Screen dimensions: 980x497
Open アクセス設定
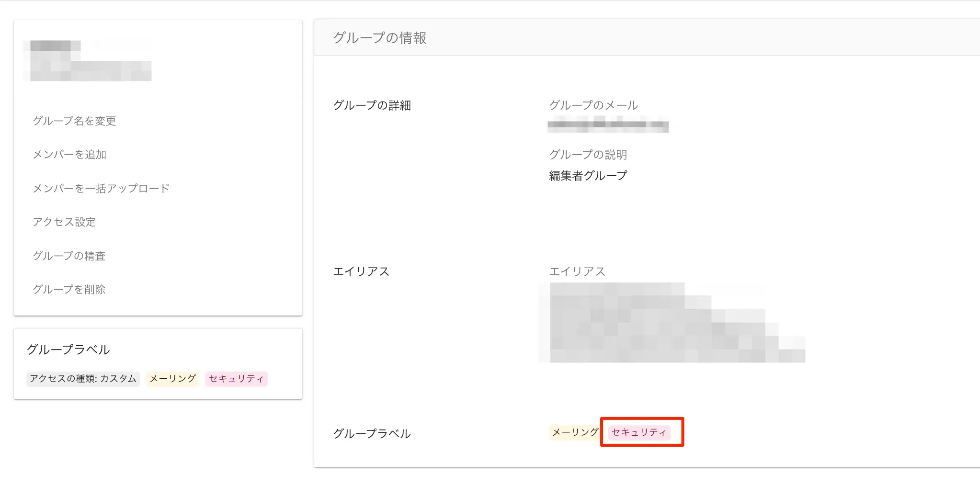tap(64, 222)
